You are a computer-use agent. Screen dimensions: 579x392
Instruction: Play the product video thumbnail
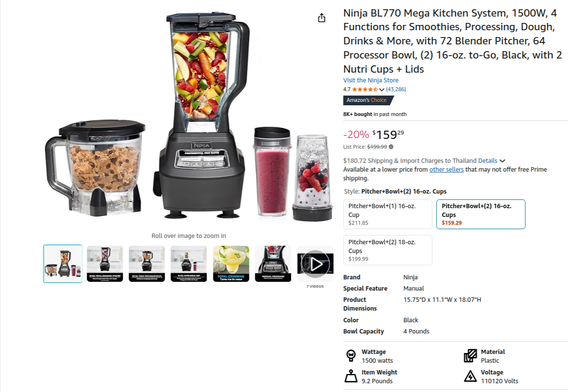(x=315, y=264)
